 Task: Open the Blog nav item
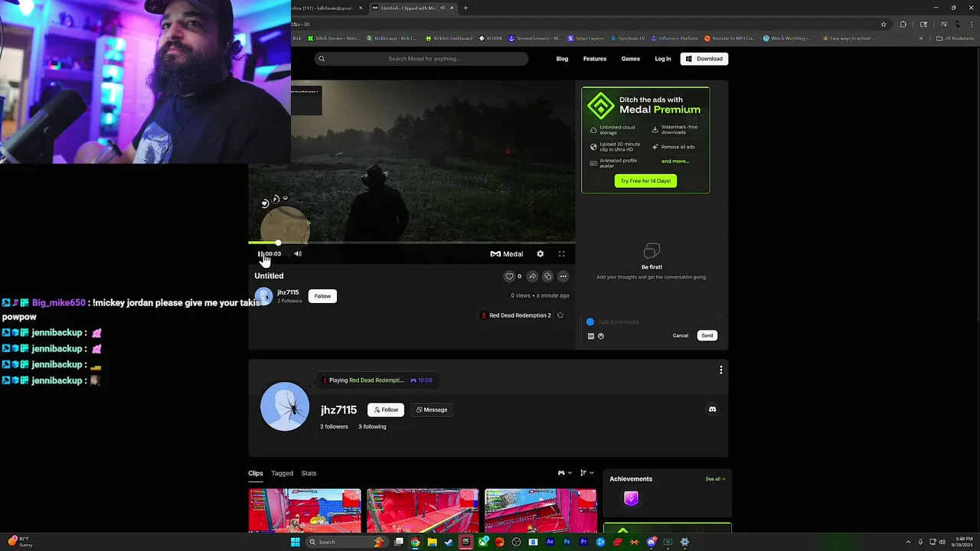point(562,59)
